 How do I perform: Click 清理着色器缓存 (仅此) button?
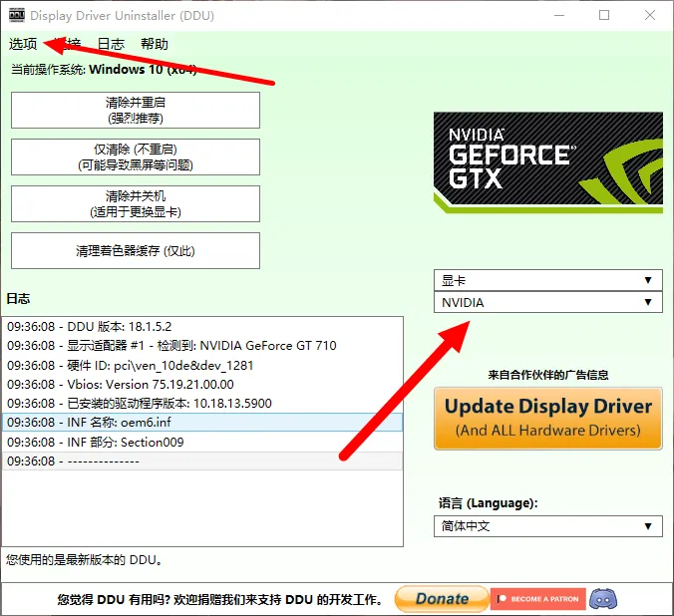[136, 250]
